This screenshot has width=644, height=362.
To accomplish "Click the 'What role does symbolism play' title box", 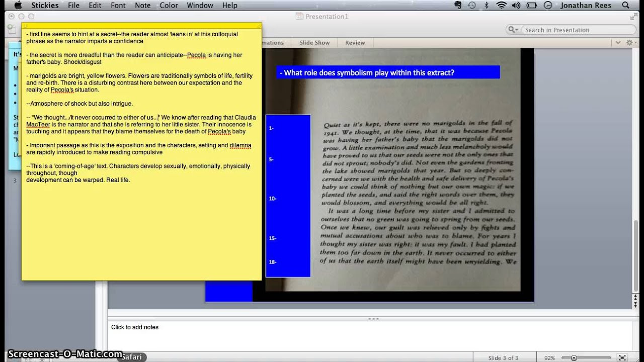I will point(388,72).
